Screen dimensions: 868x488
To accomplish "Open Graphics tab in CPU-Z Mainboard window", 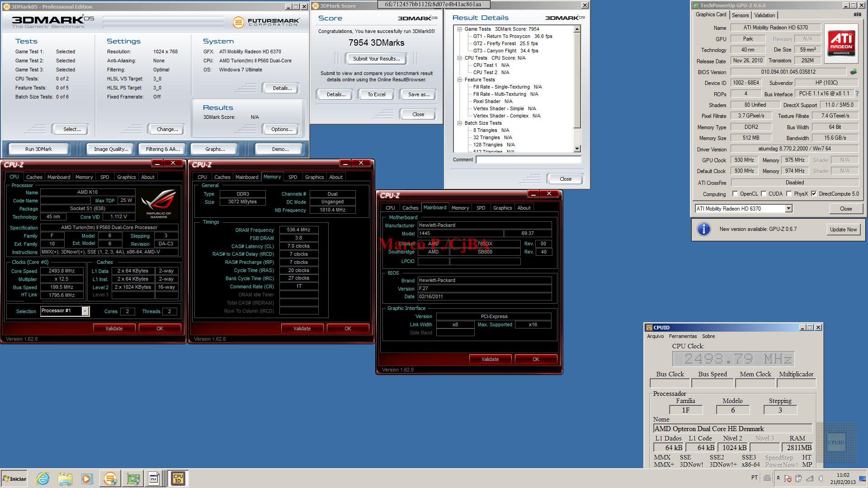I will point(502,208).
